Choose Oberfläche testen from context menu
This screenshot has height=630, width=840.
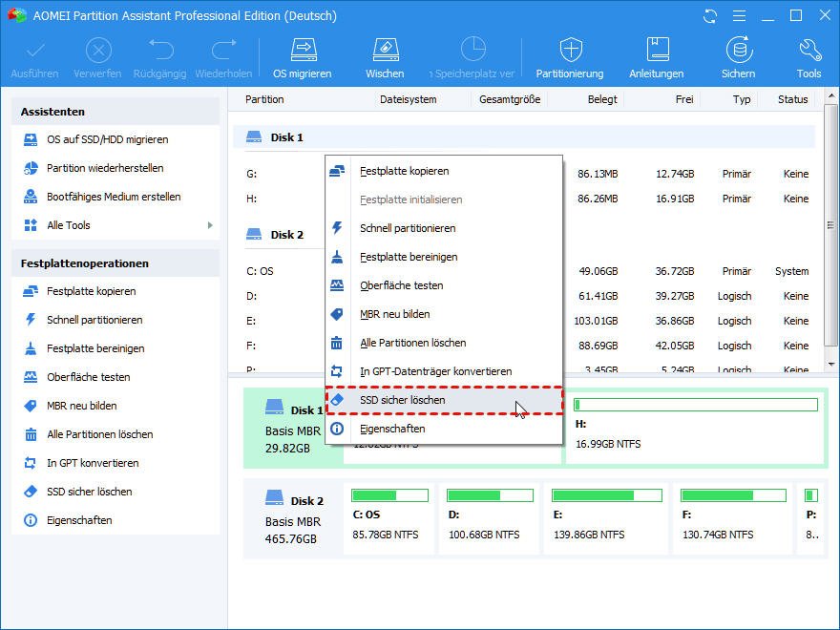coord(444,285)
